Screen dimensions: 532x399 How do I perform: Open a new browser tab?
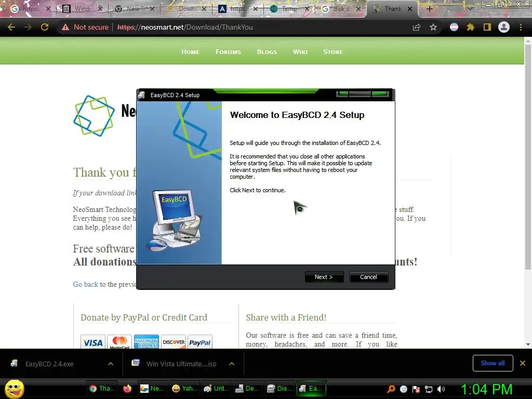(429, 9)
